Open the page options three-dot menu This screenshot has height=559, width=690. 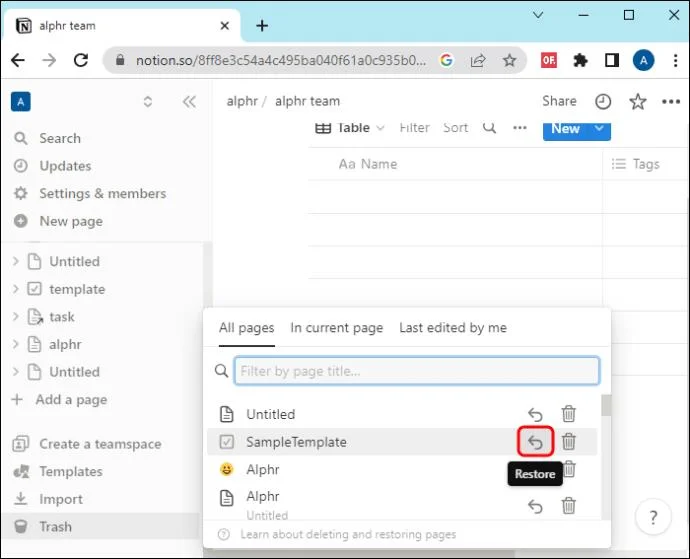[671, 102]
